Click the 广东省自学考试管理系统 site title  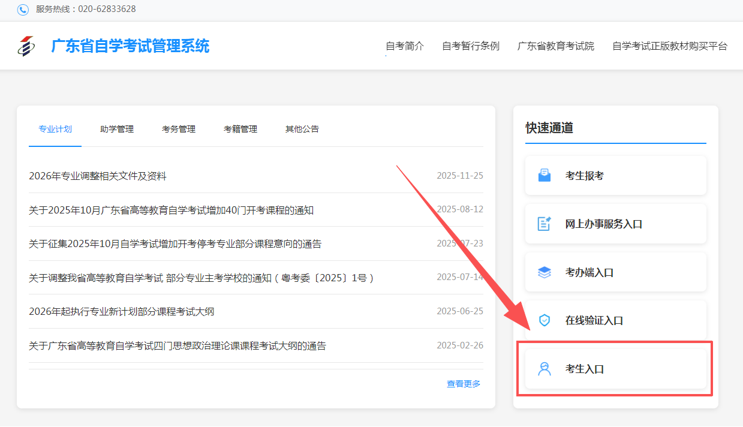click(x=130, y=46)
